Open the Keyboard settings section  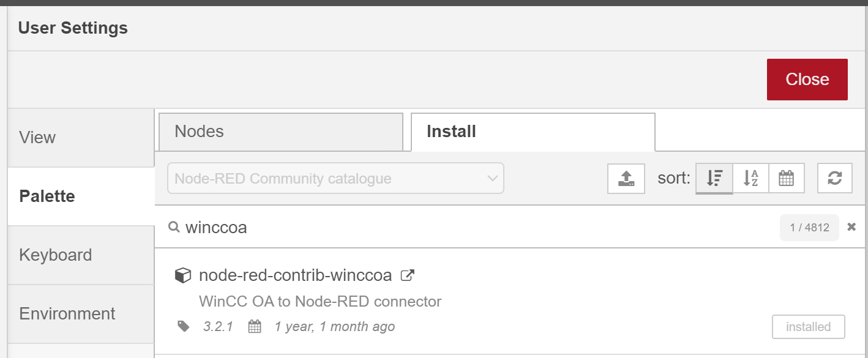[x=81, y=255]
